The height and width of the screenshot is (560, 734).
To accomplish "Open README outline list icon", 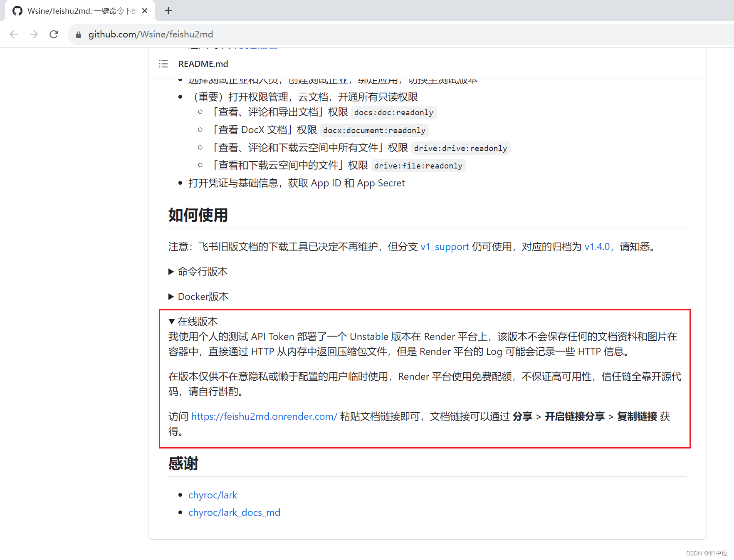I will [163, 64].
